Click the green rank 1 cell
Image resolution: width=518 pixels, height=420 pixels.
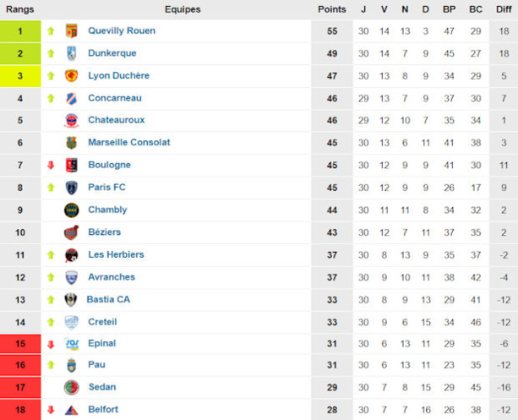(x=20, y=31)
